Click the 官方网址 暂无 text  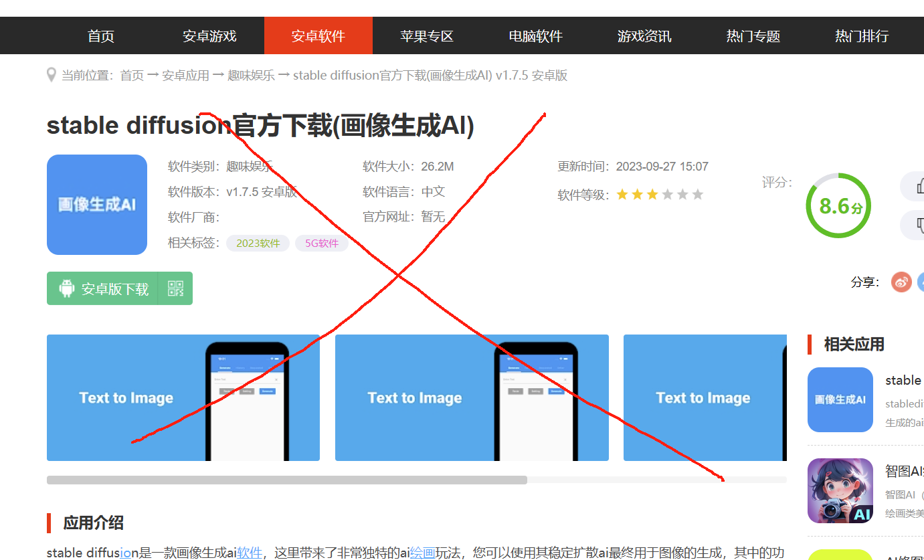[403, 217]
